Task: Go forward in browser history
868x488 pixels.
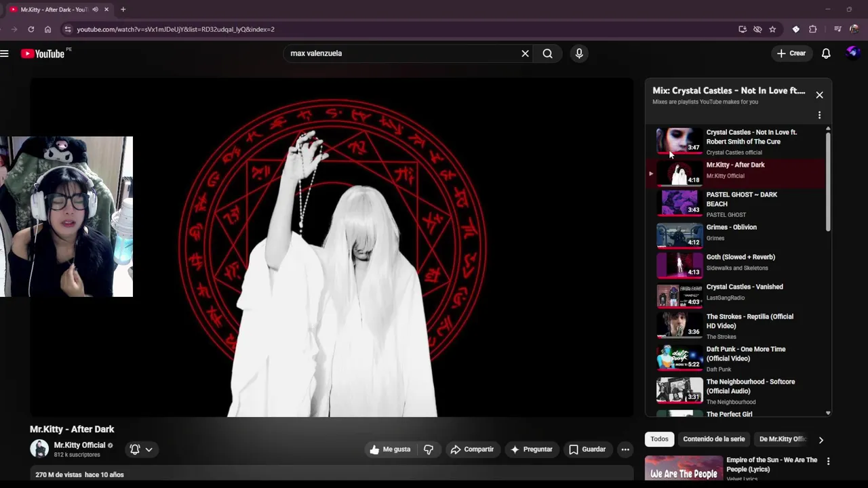Action: pyautogui.click(x=14, y=29)
